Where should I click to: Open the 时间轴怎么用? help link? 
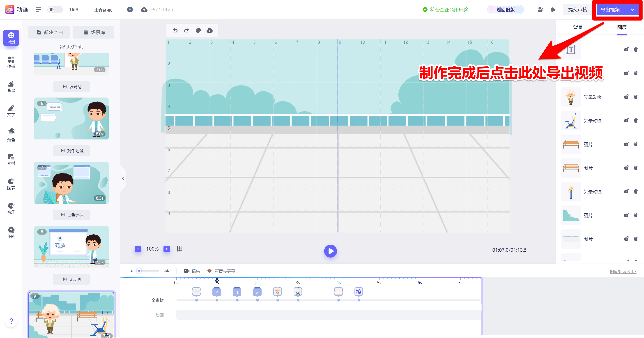(623, 272)
